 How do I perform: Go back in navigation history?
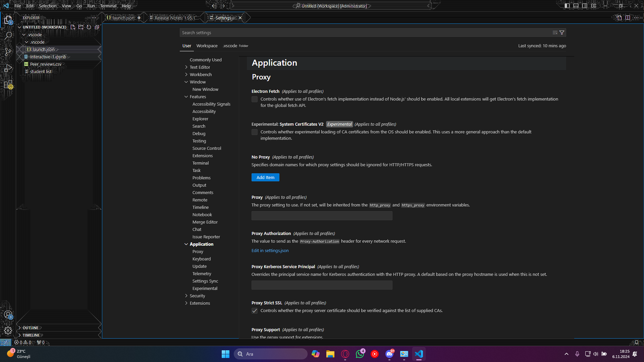tap(214, 6)
